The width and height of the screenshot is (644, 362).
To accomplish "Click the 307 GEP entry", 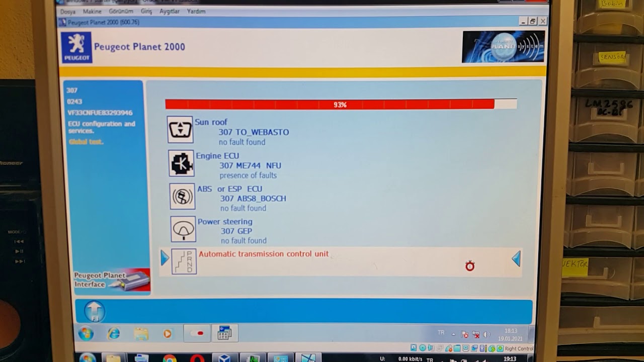I will tap(236, 231).
